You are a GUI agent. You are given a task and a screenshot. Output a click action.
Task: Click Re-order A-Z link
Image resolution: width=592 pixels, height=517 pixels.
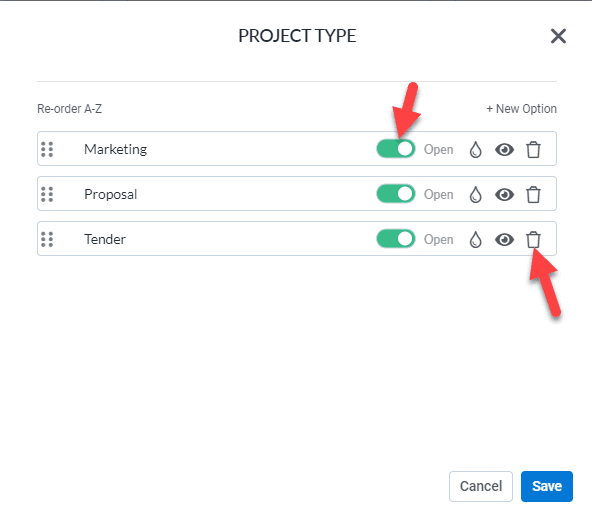click(69, 109)
